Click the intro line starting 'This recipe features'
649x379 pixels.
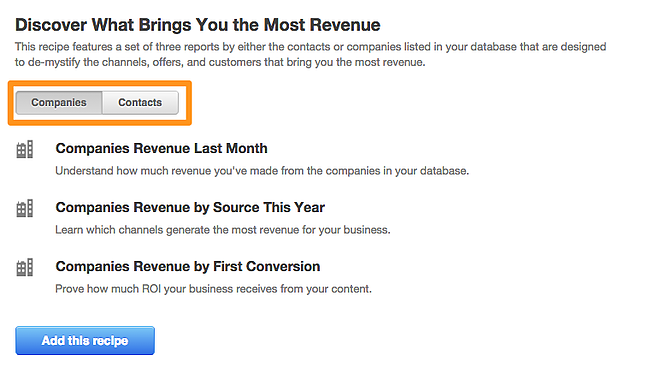[x=310, y=47]
